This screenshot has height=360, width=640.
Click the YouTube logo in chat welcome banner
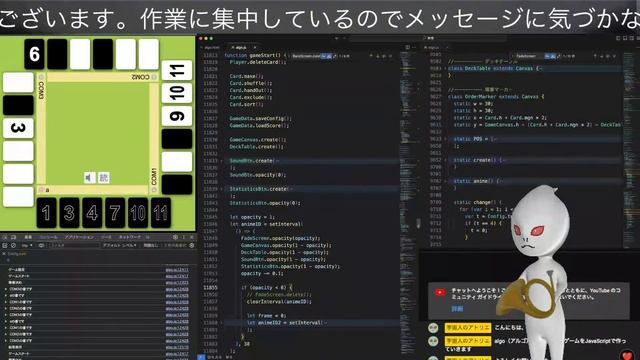[x=440, y=292]
